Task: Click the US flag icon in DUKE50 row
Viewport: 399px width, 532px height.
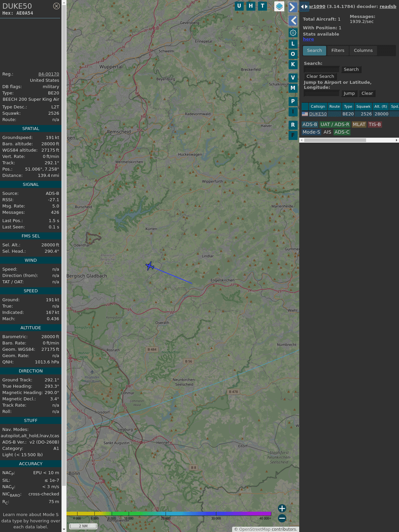Action: pyautogui.click(x=305, y=114)
